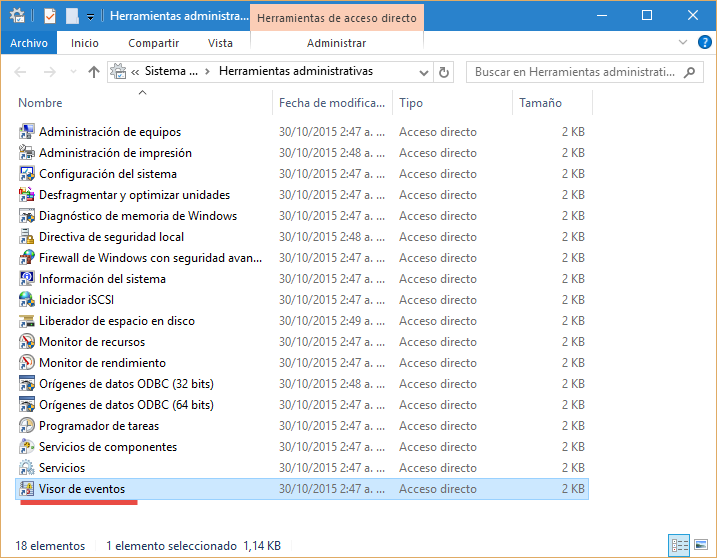Click the Buscar en Herramientas administrativas search box
This screenshot has height=558, width=717.
click(575, 72)
